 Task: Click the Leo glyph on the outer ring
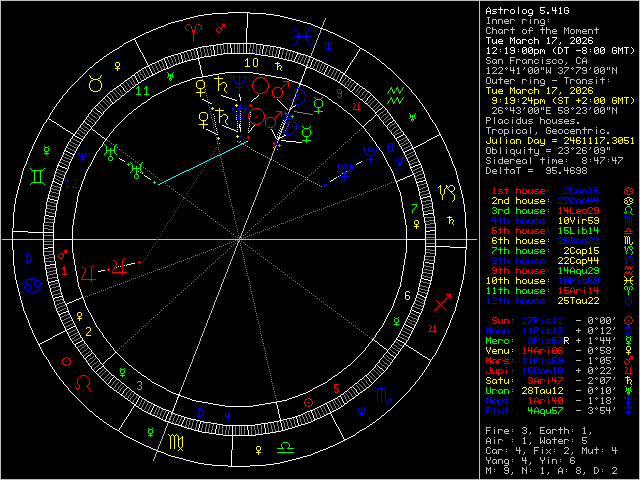(83, 381)
